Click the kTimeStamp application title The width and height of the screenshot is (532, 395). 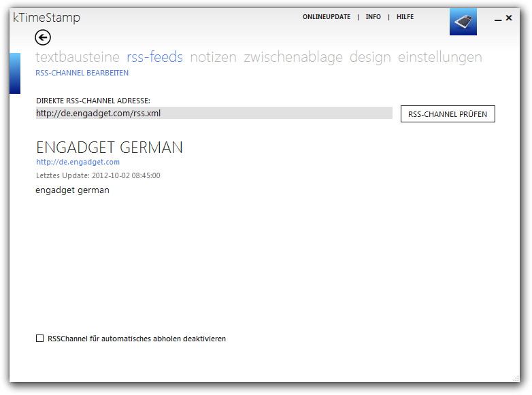[46, 18]
